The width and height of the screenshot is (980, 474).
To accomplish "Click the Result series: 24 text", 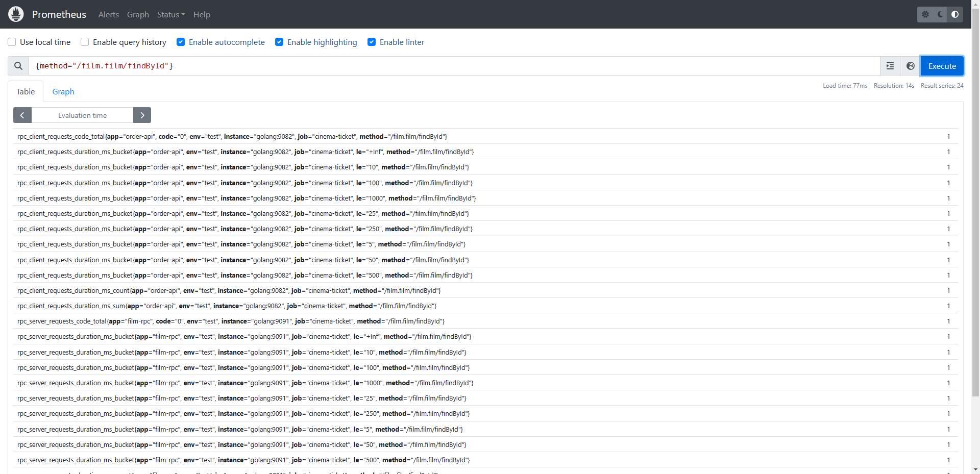I will pos(942,86).
